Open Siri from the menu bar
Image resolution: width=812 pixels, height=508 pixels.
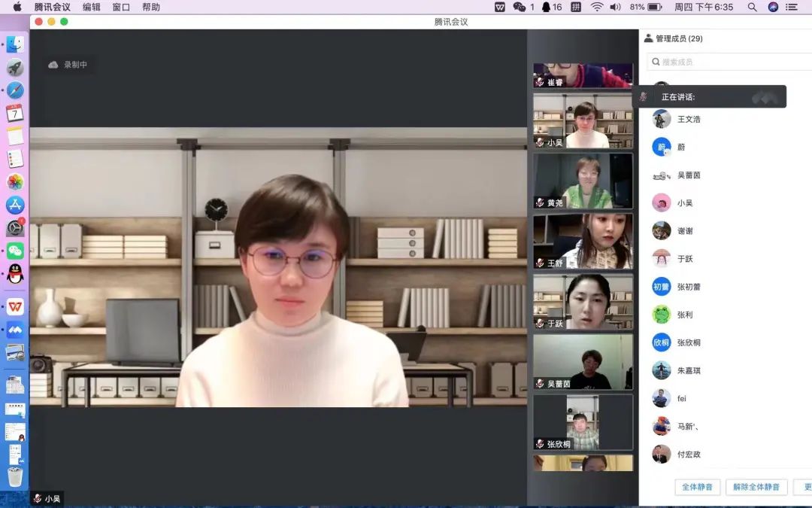coord(773,7)
